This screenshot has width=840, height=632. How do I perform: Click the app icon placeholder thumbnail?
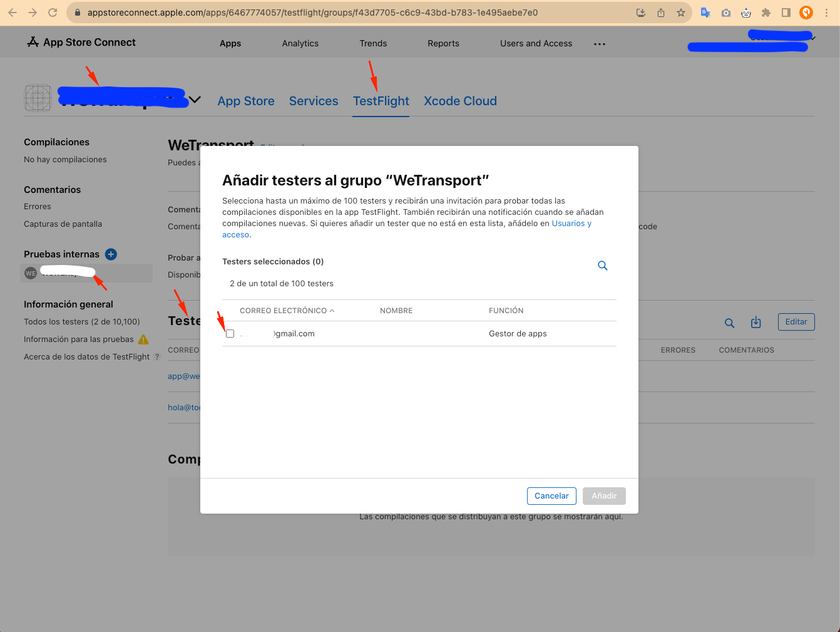(x=38, y=98)
